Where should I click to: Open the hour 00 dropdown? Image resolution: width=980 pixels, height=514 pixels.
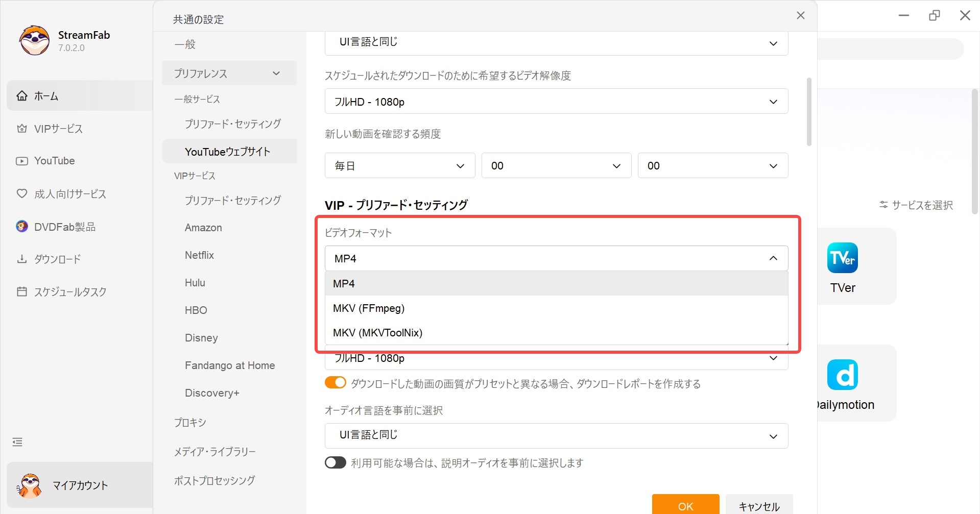pos(556,165)
